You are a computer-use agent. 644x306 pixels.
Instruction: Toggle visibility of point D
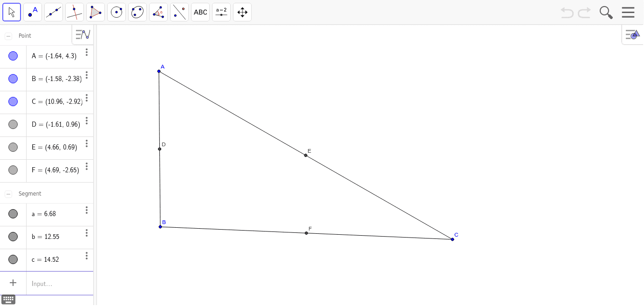pos(13,124)
